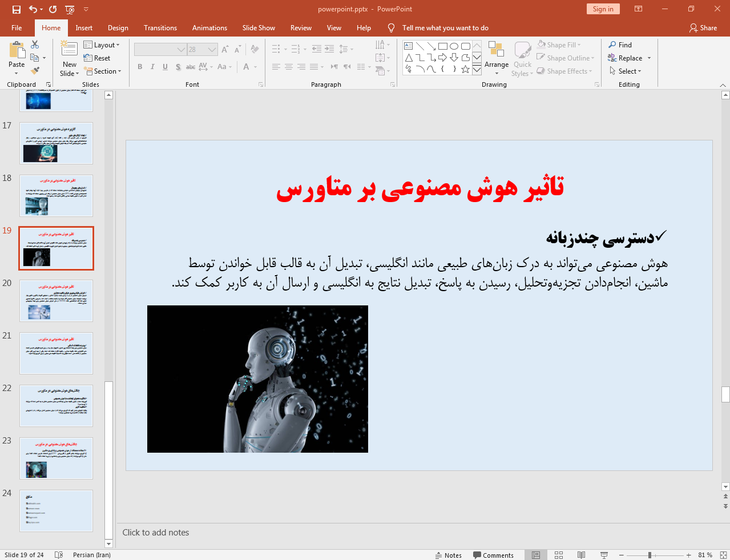The width and height of the screenshot is (730, 560).
Task: Click the Reset slide button
Action: [97, 58]
